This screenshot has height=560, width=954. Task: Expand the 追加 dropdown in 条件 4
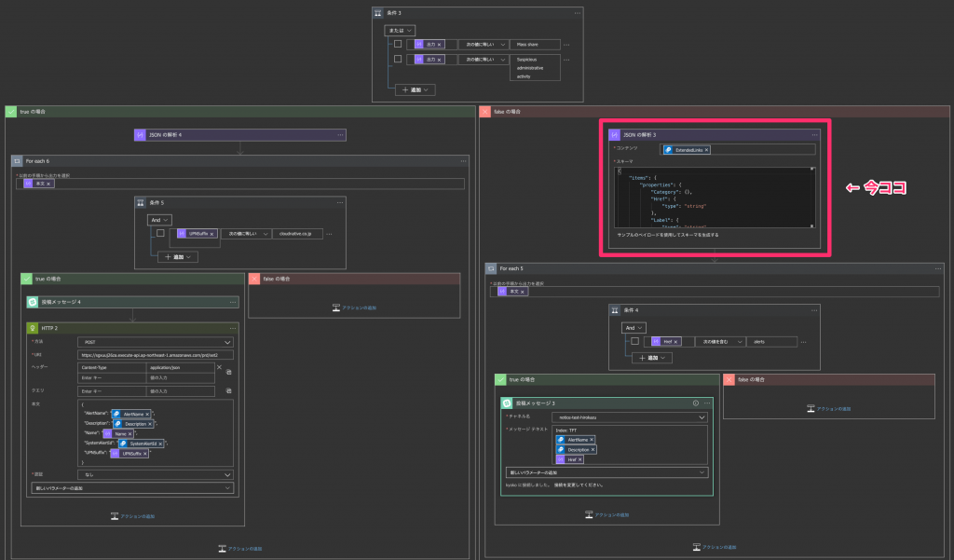[652, 358]
